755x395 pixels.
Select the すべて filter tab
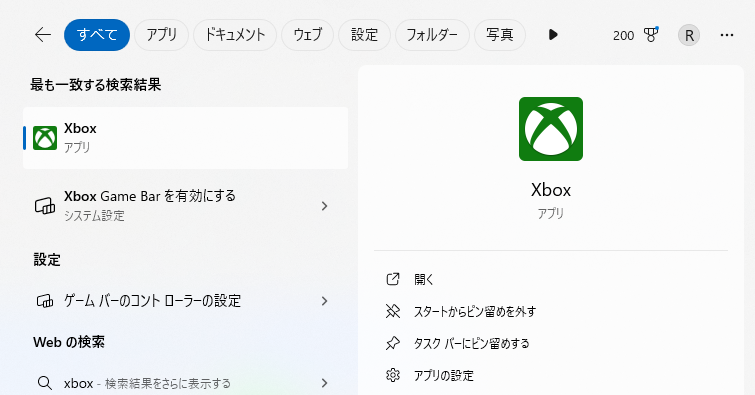click(x=97, y=35)
